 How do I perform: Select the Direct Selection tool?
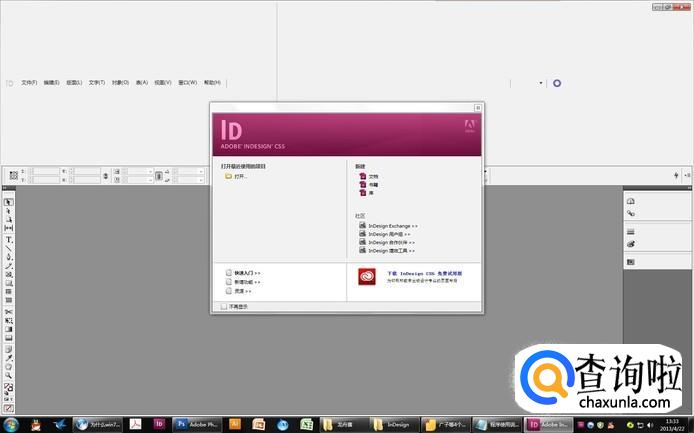8,211
